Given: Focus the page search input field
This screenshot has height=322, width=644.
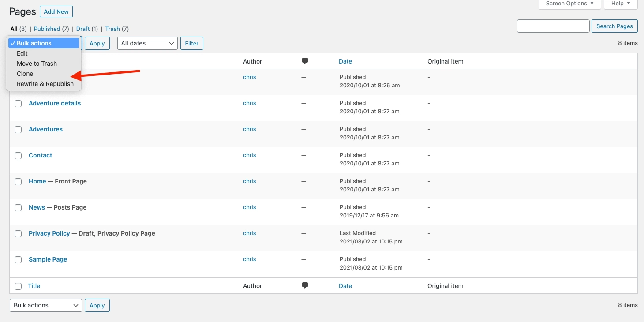Looking at the screenshot, I should pos(553,26).
